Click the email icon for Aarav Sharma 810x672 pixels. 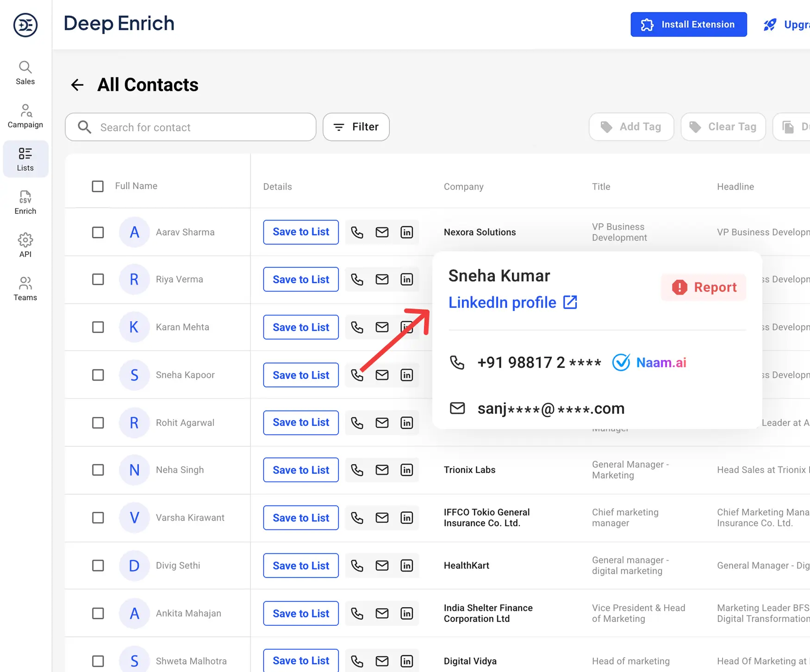pos(382,232)
